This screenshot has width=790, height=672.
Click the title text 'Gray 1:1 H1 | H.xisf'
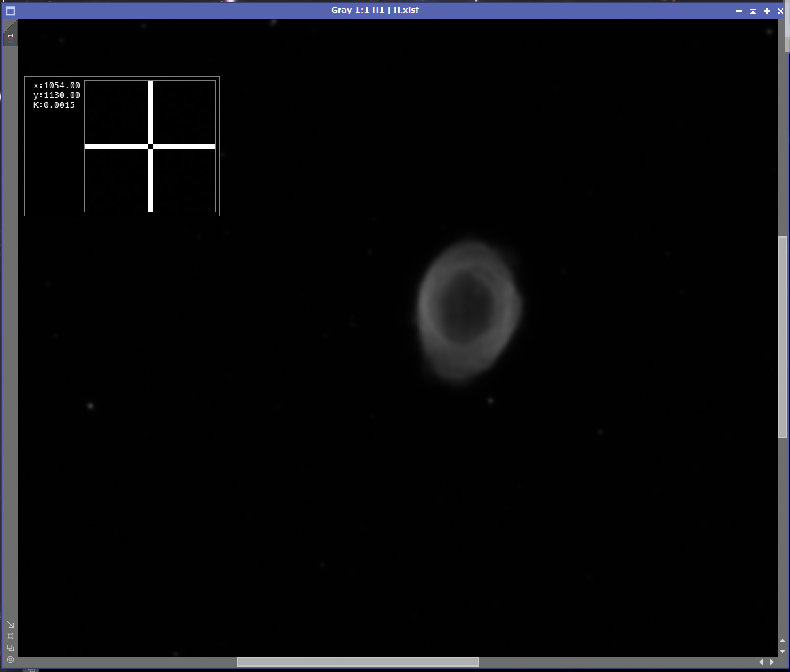[375, 10]
